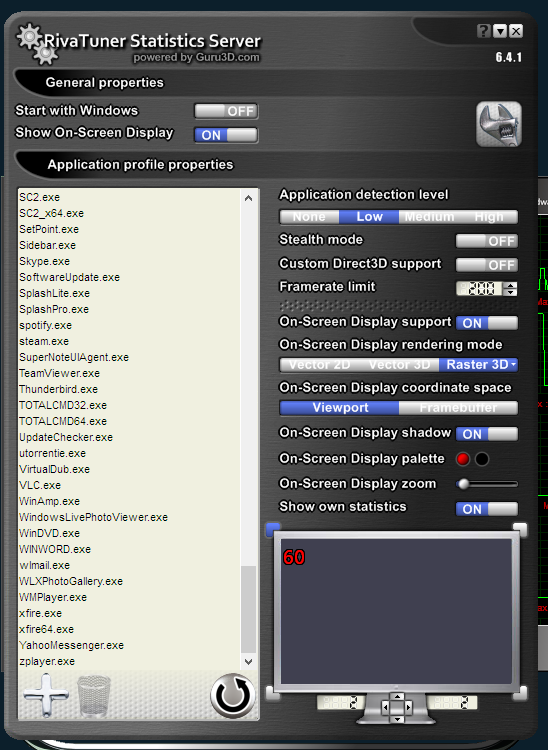Toggle Custom Direct3D support switch
548x750 pixels.
point(487,265)
